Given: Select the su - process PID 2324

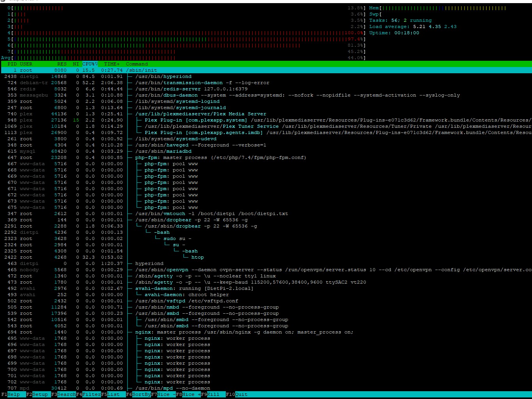Looking at the screenshot, I should (266, 245).
